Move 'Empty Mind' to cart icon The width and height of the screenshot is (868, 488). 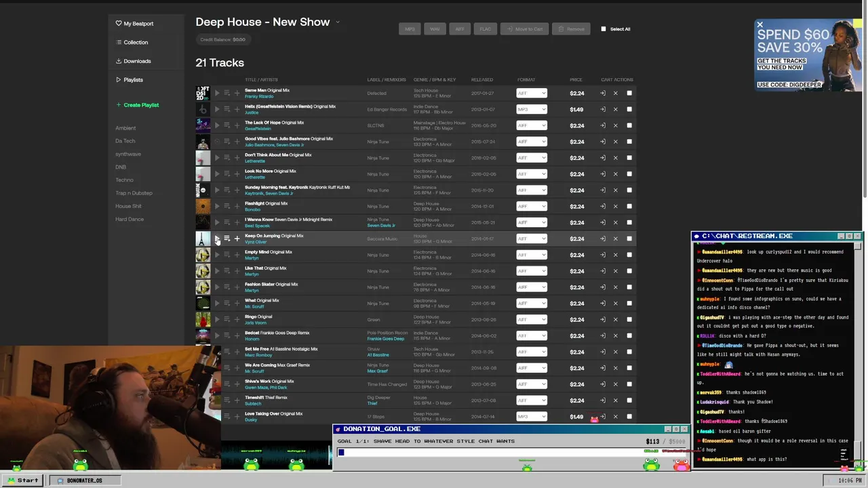coord(602,255)
